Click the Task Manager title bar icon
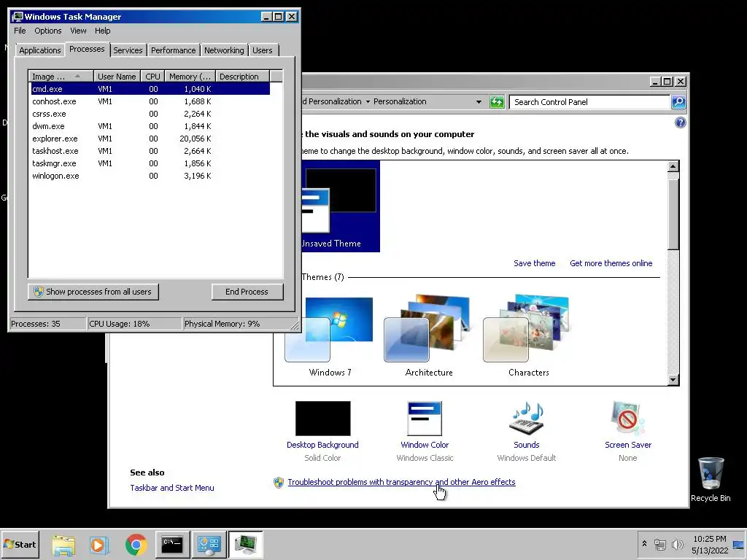The width and height of the screenshot is (747, 560). coord(18,17)
